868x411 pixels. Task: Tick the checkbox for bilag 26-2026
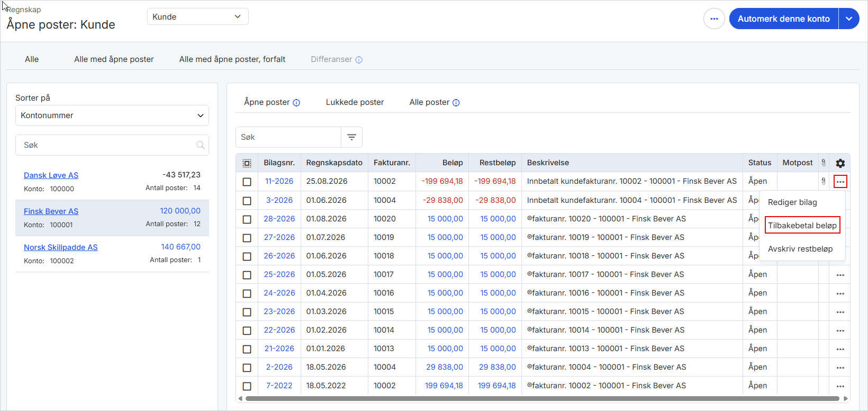click(247, 256)
